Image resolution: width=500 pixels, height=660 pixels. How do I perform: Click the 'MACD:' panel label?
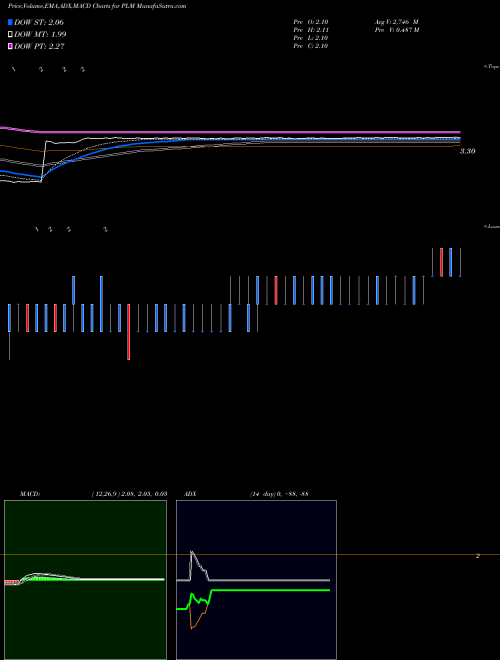[30, 494]
